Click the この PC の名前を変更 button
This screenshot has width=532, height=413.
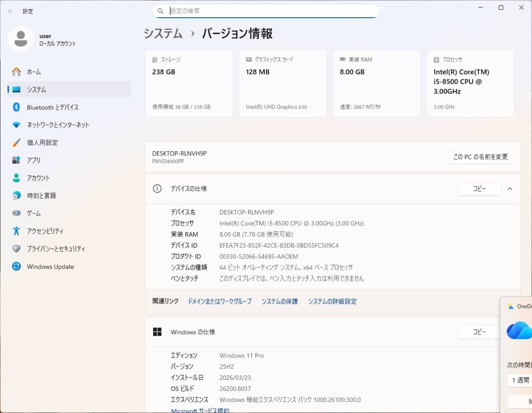coord(481,157)
